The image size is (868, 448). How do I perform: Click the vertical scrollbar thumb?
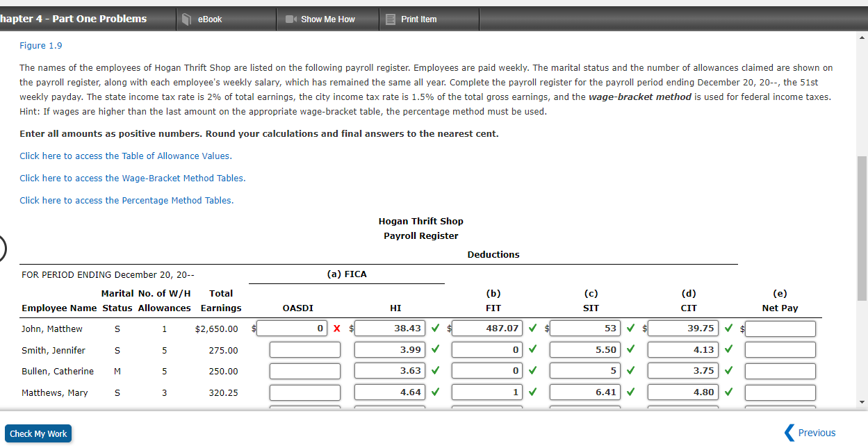[x=862, y=228]
